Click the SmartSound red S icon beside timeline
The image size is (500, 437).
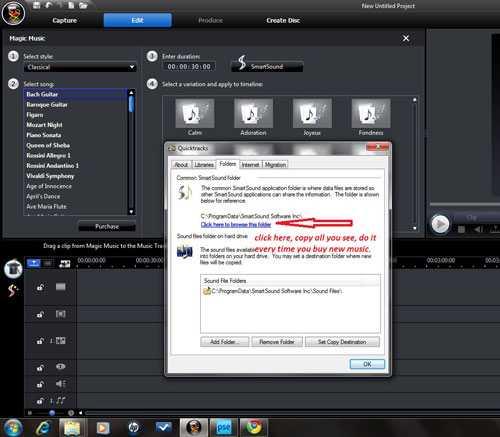(x=13, y=290)
